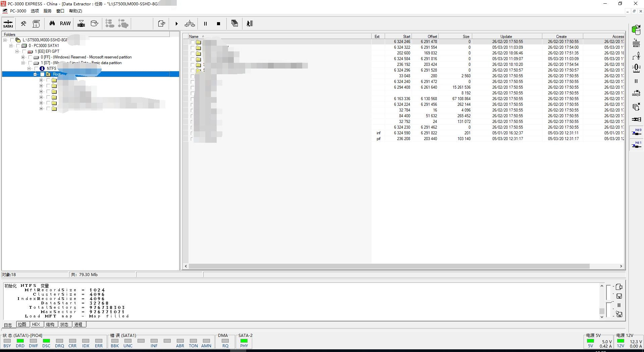Image resolution: width=644 pixels, height=352 pixels.
Task: Click the zero-position ruler sidebar icon
Action: tap(636, 68)
